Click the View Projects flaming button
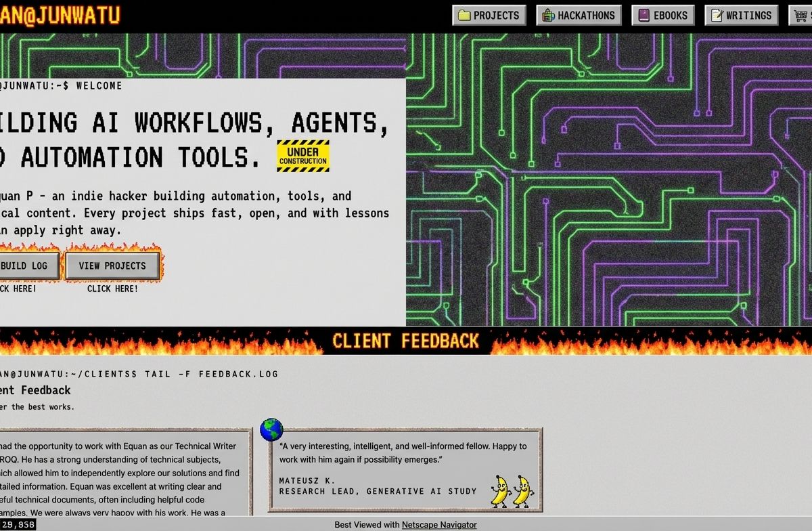 (x=112, y=265)
